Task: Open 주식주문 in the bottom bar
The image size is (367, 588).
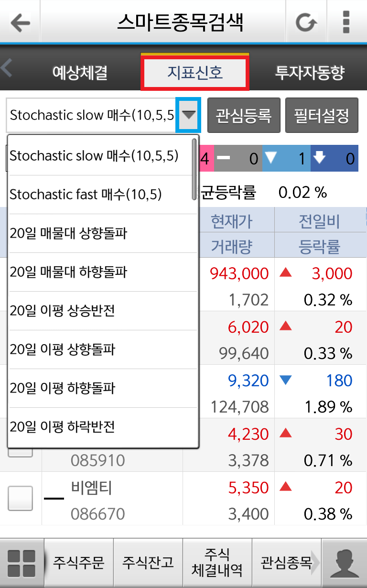Action: point(79,563)
